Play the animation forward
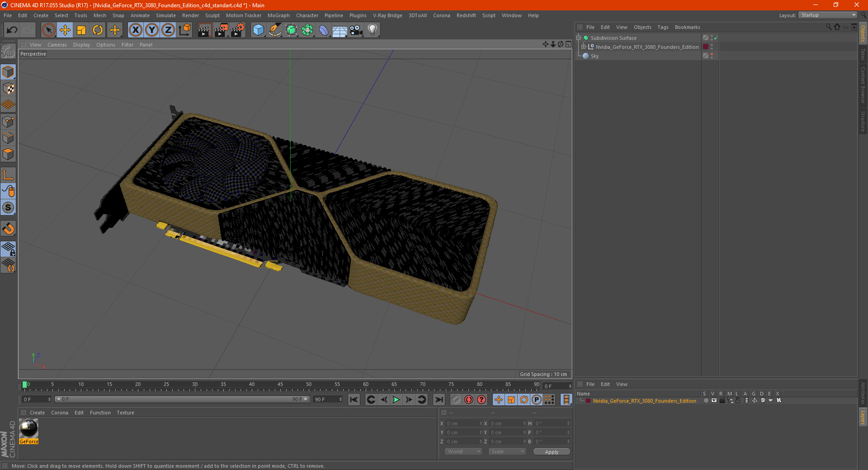 396,399
